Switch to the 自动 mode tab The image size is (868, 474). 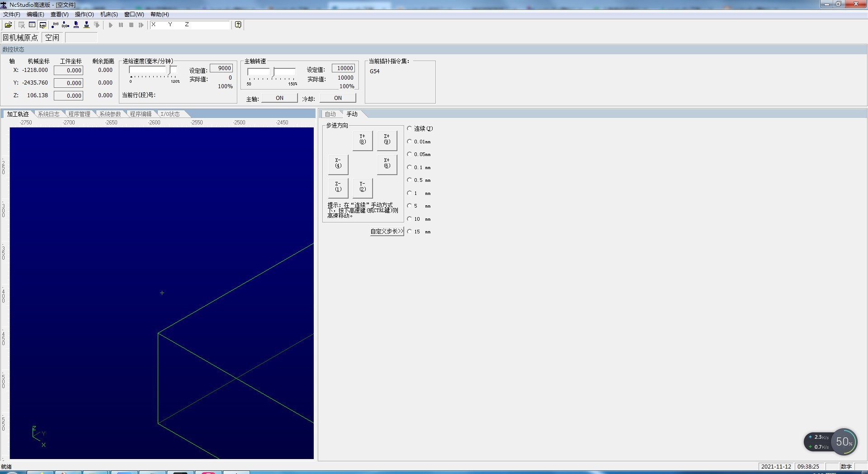pos(330,114)
